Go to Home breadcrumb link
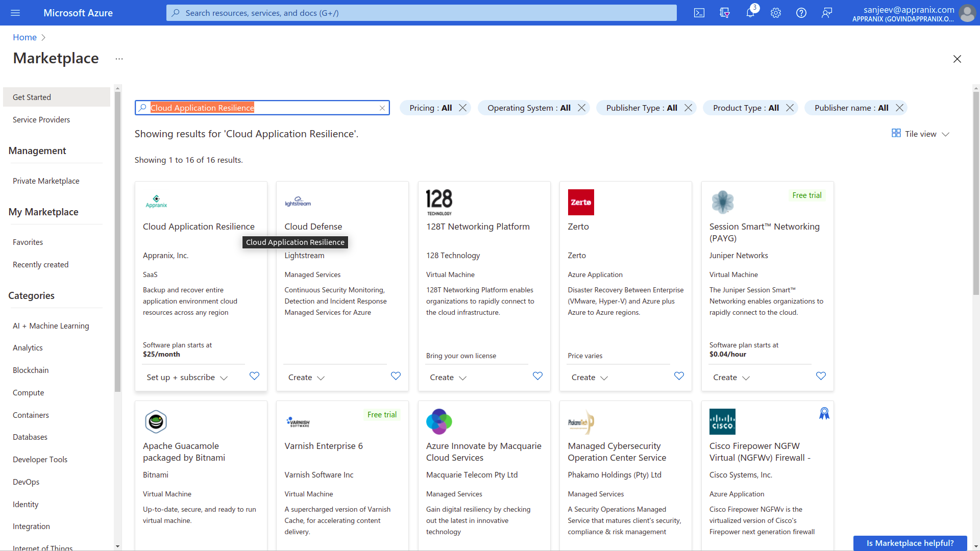Screen dimensions: 980x551 point(24,37)
